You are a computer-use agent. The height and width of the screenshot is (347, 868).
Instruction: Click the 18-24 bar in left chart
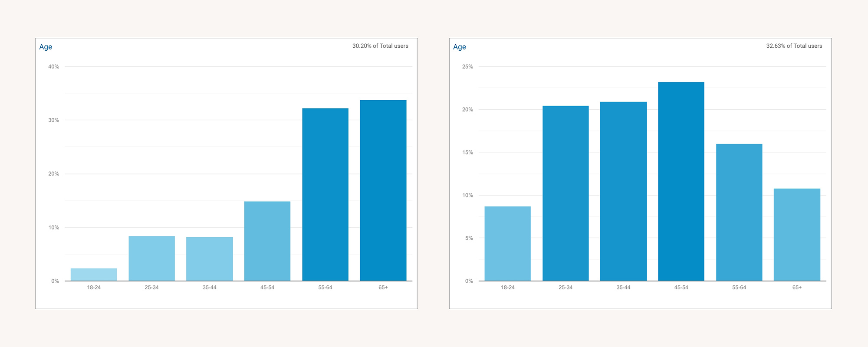tap(94, 275)
